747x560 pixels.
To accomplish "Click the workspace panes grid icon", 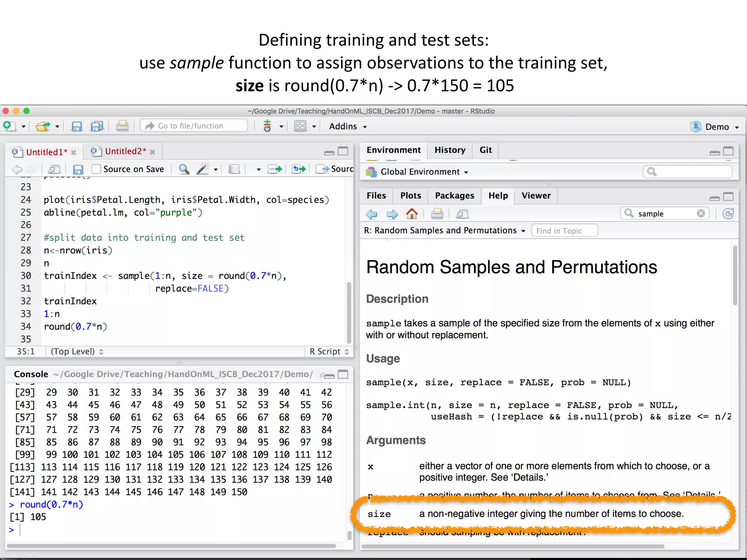I will pos(300,126).
